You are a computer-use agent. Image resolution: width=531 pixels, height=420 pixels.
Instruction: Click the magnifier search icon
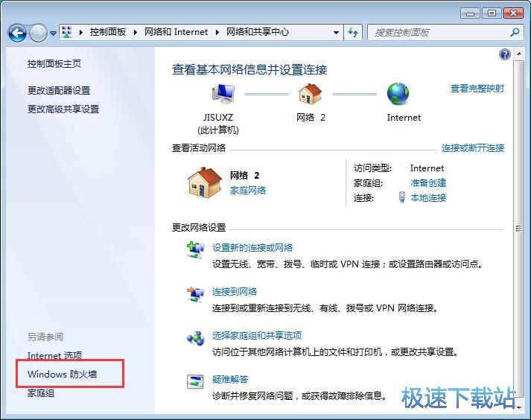[515, 33]
